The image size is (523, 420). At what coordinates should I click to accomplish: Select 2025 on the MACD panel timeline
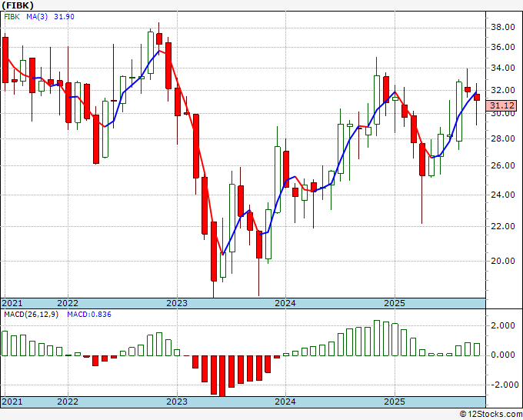click(395, 402)
